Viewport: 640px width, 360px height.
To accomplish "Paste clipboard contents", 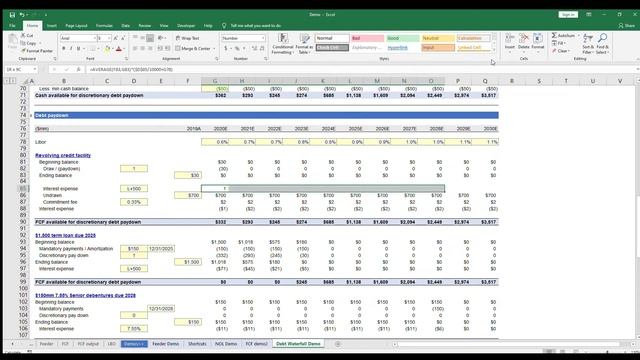I will pos(12,41).
